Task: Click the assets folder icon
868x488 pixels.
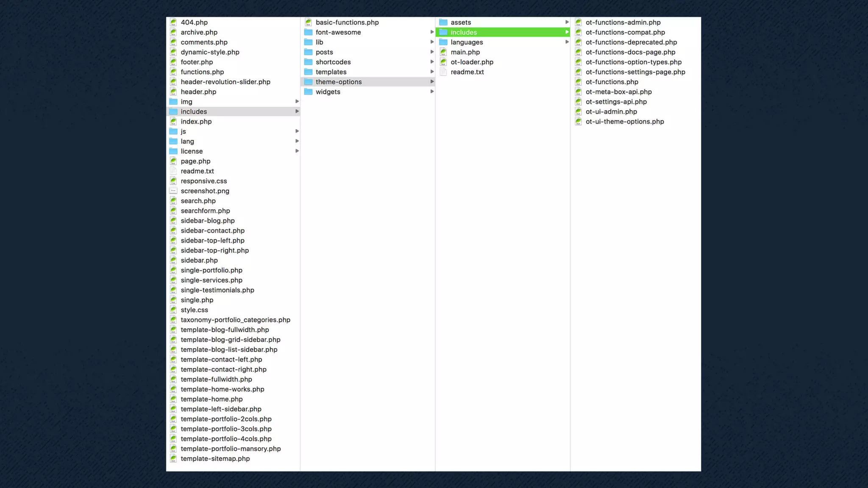Action: tap(443, 22)
